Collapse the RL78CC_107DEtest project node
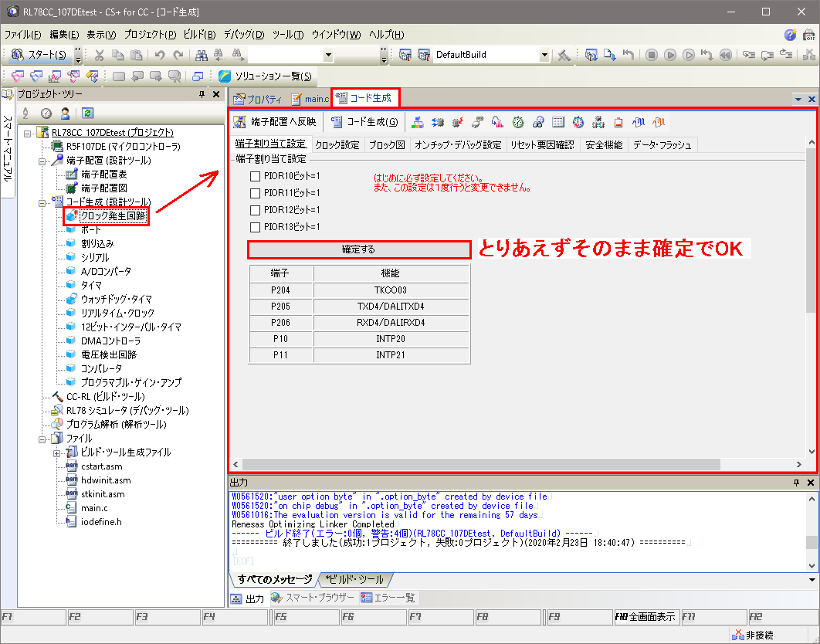820x644 pixels. tap(27, 133)
